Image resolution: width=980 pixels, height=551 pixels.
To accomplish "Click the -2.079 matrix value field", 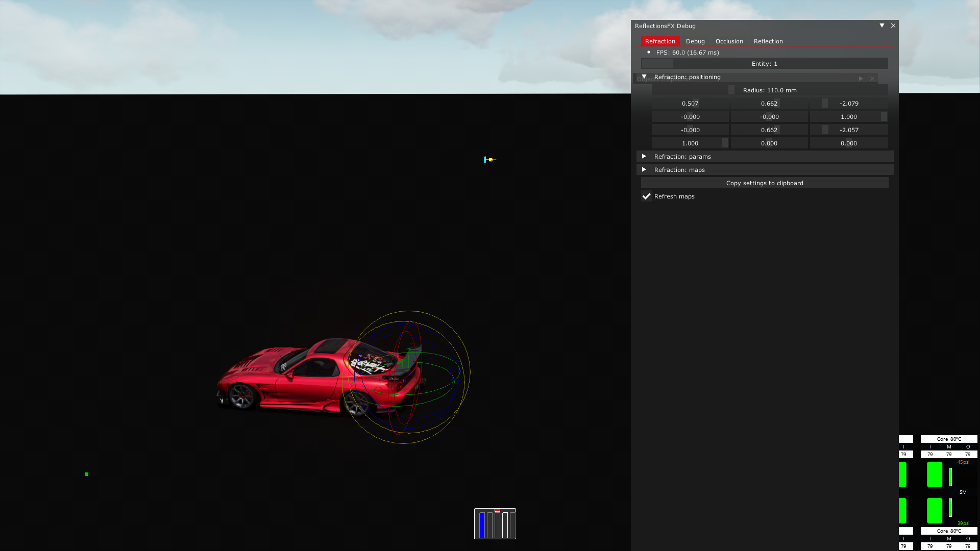I will point(849,103).
